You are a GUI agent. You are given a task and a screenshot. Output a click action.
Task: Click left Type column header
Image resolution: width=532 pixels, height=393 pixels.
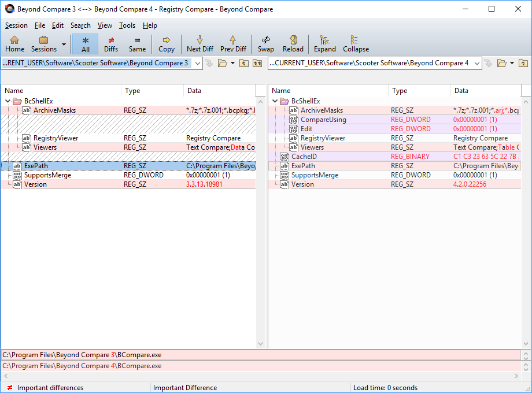coord(152,91)
